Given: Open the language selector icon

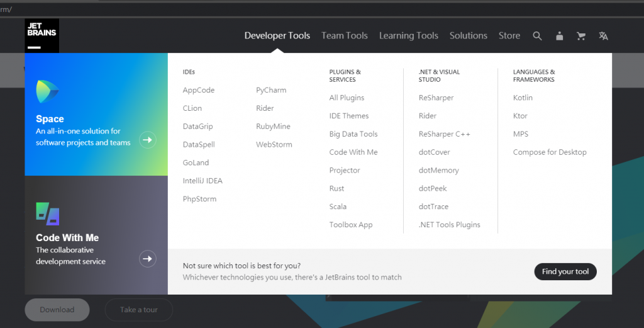Looking at the screenshot, I should [x=603, y=36].
